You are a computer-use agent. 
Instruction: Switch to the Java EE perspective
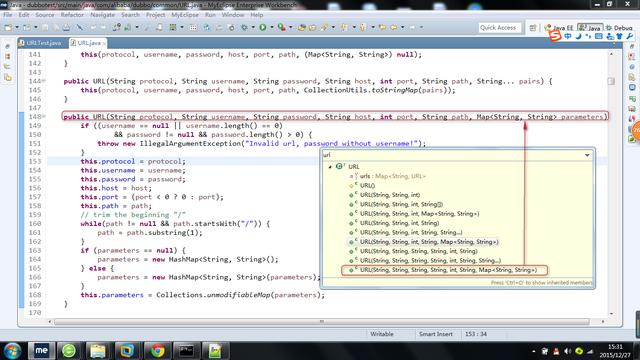(559, 28)
